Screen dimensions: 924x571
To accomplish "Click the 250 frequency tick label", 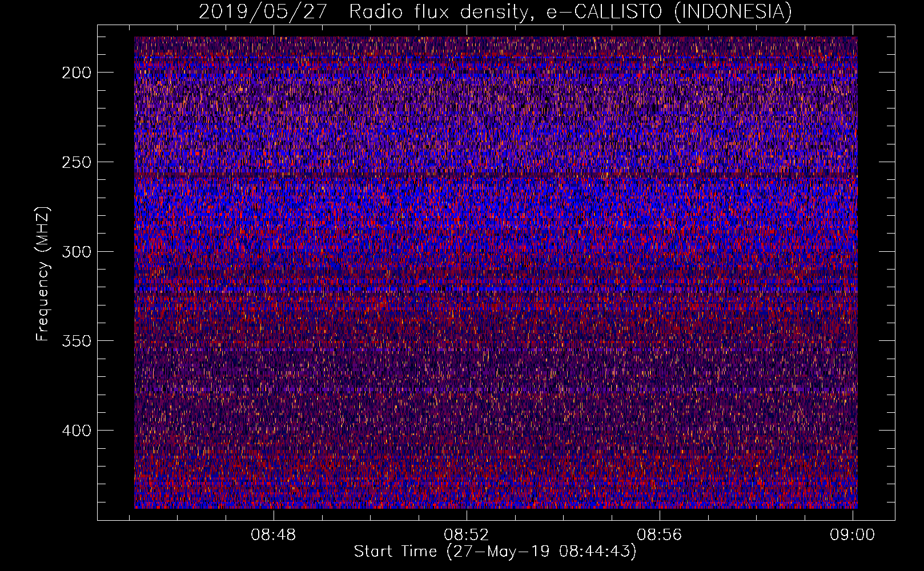I will coord(76,162).
